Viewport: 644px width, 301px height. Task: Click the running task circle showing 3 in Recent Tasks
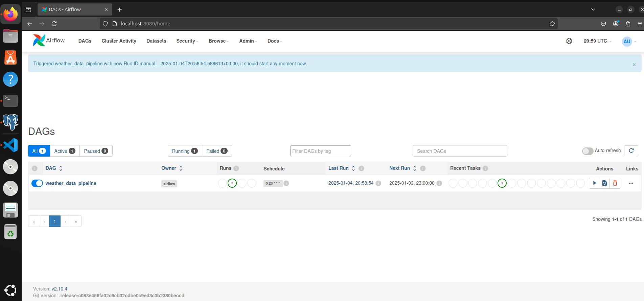click(502, 183)
